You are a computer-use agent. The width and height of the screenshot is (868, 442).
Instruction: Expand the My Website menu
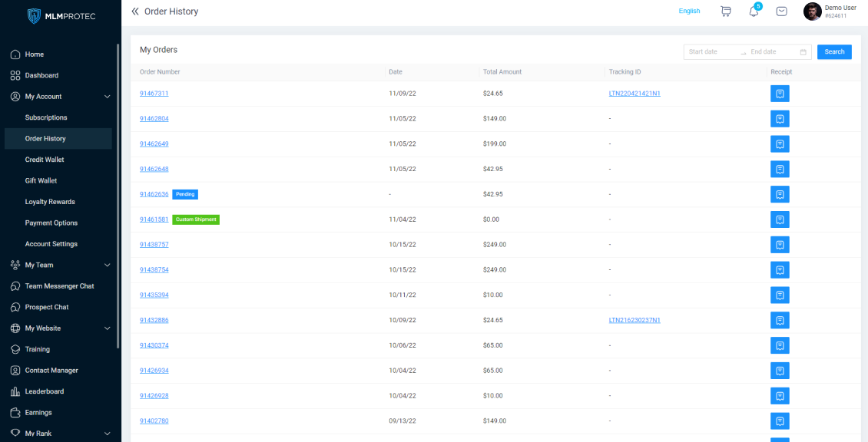(x=107, y=328)
